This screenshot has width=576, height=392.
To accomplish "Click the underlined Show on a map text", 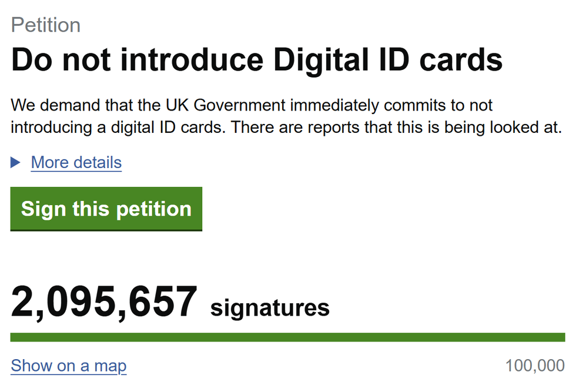I will pos(68,366).
